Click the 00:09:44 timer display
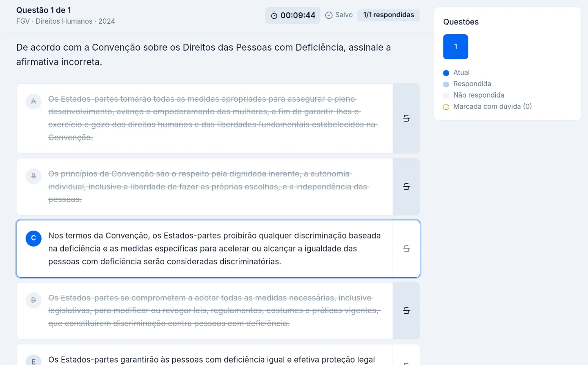The height and width of the screenshot is (365, 588). click(293, 16)
